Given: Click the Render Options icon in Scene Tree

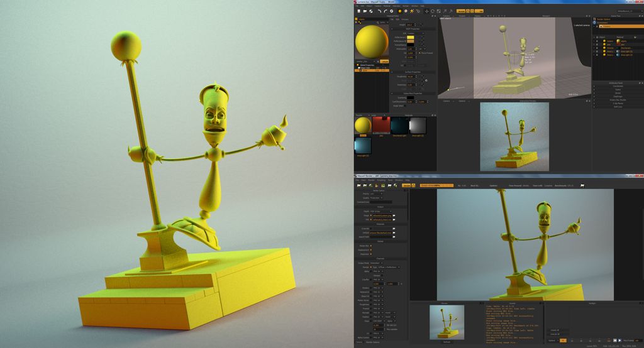Looking at the screenshot, I should 594,19.
